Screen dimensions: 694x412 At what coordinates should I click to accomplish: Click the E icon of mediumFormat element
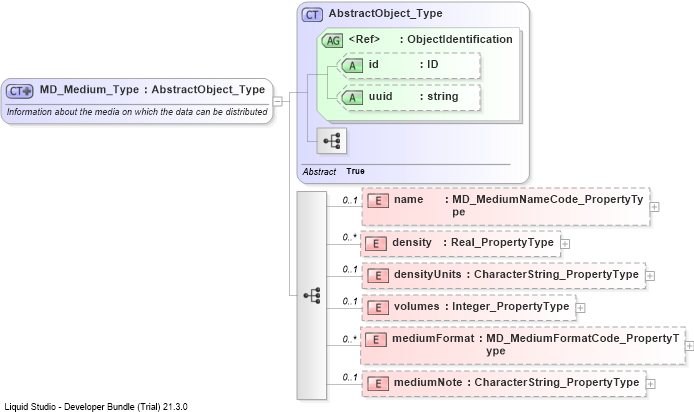point(376,339)
